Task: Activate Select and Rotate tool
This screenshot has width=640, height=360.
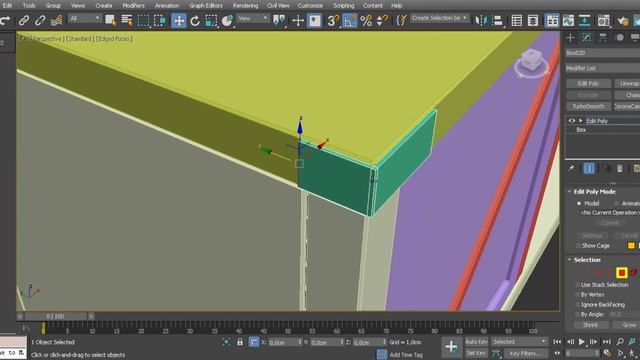Action: click(195, 20)
